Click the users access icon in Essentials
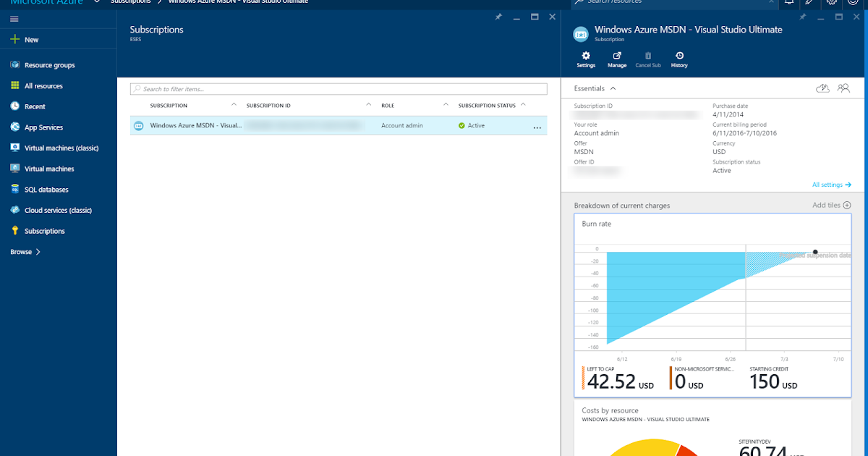 point(843,88)
